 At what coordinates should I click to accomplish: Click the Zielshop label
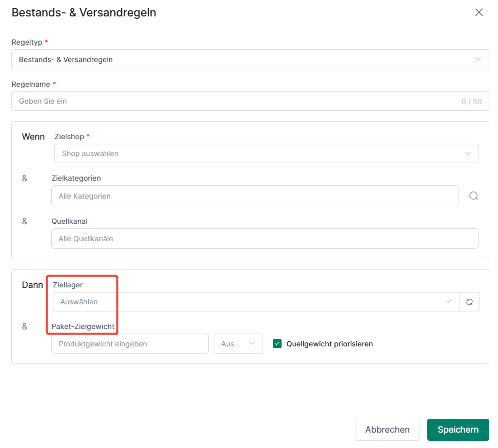(69, 137)
